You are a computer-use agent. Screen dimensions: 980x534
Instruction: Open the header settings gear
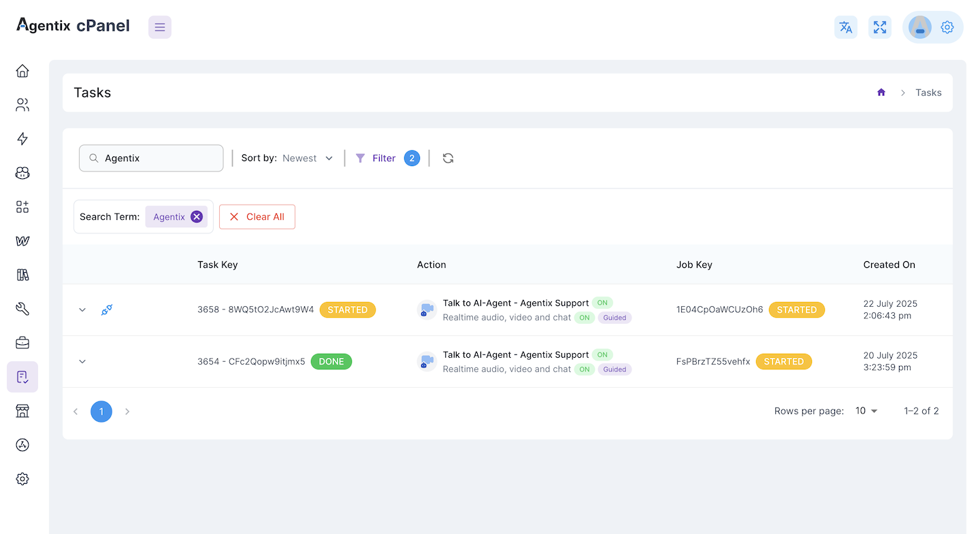(947, 27)
